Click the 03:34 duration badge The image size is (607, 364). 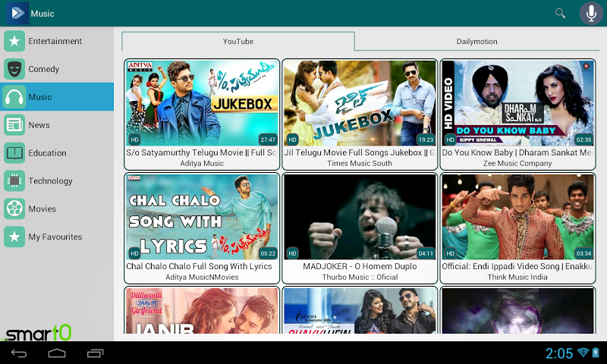coord(583,253)
